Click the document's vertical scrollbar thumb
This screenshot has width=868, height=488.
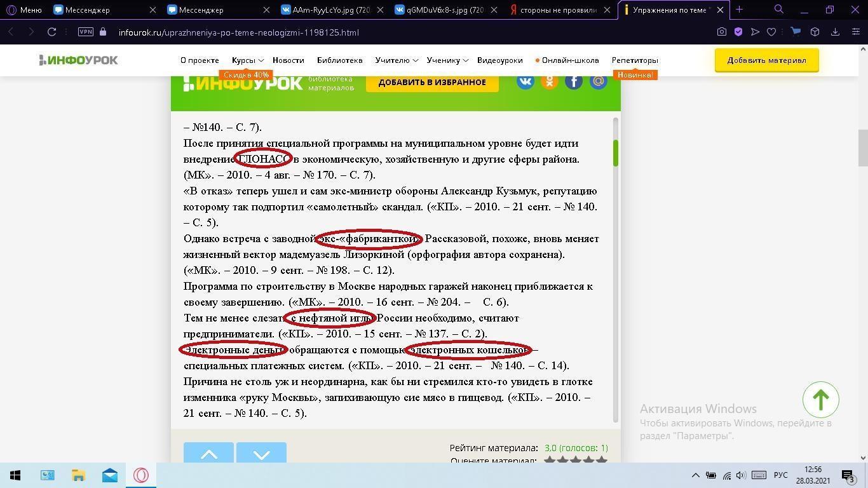(615, 152)
